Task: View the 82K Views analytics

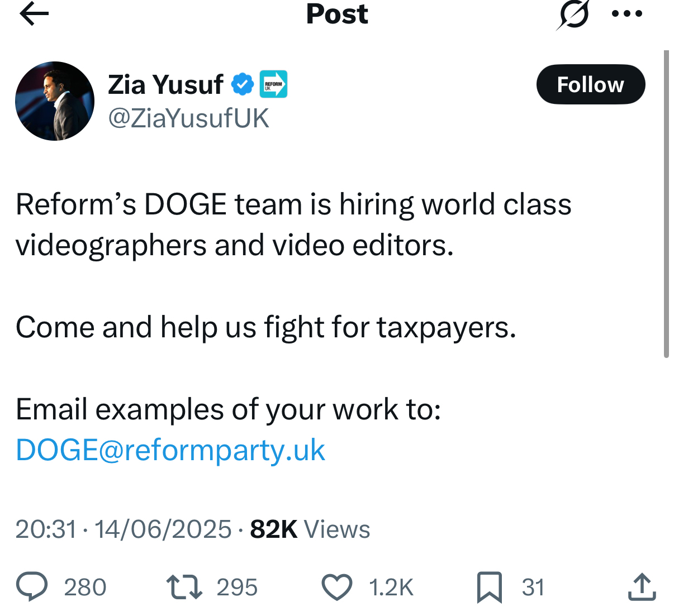Action: [310, 529]
